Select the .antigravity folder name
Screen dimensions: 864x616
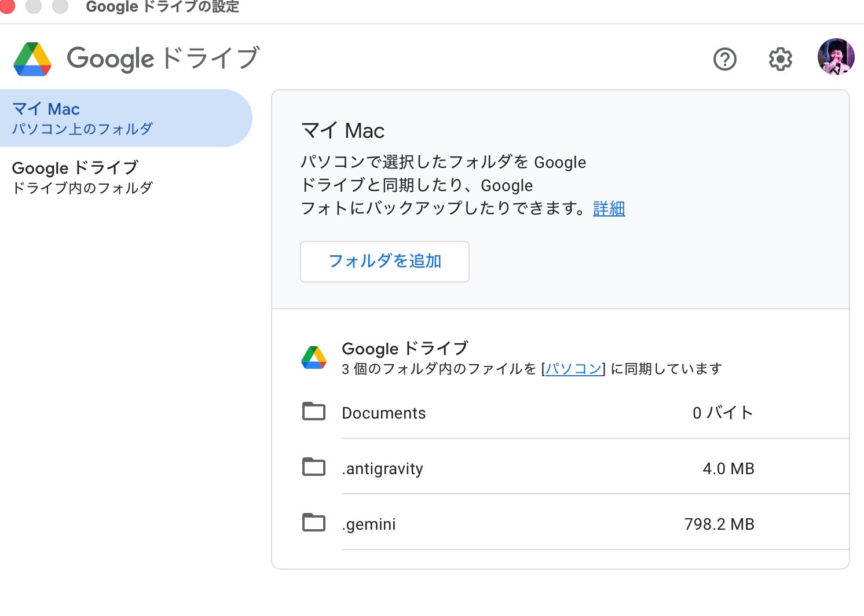(382, 468)
